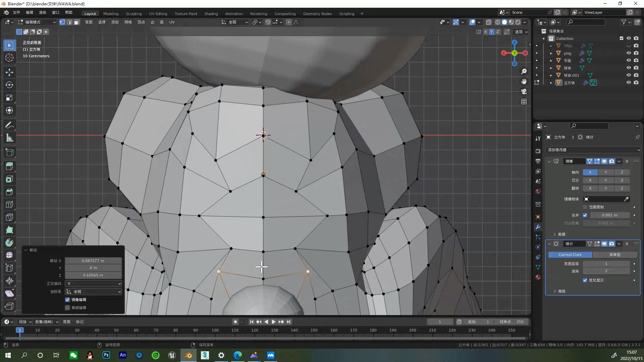Play the animation forward
The image size is (644, 362).
[x=273, y=322]
